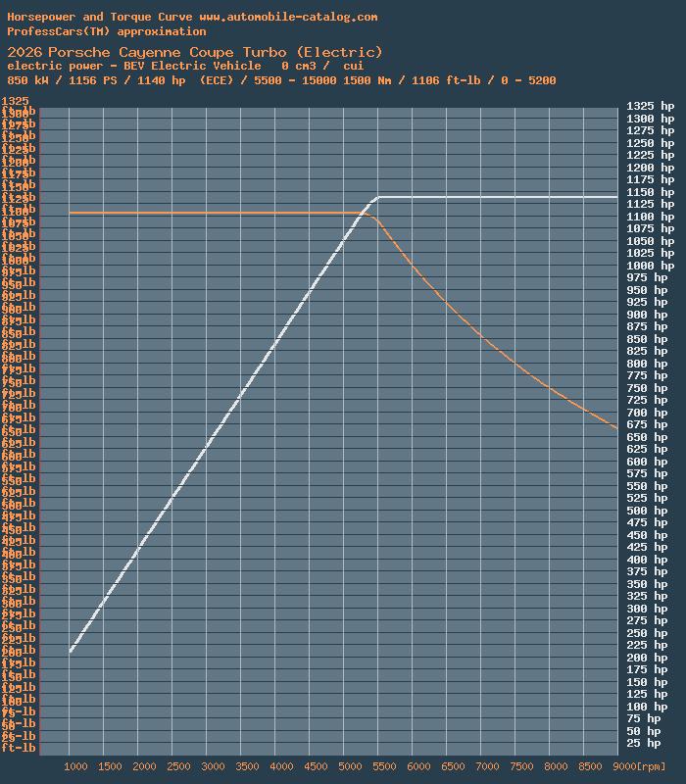Click the '250 hp' axis label
Viewport: 686px width, 784px height.
[647, 633]
